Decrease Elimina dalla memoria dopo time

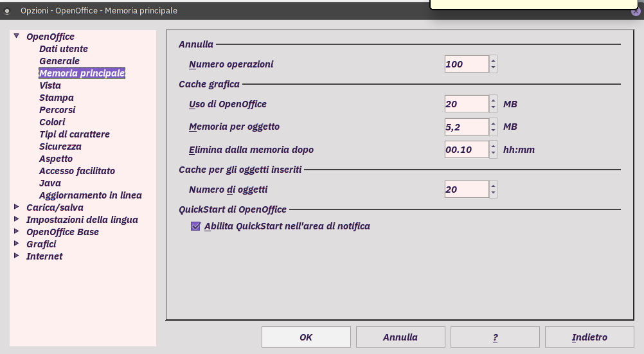[493, 154]
